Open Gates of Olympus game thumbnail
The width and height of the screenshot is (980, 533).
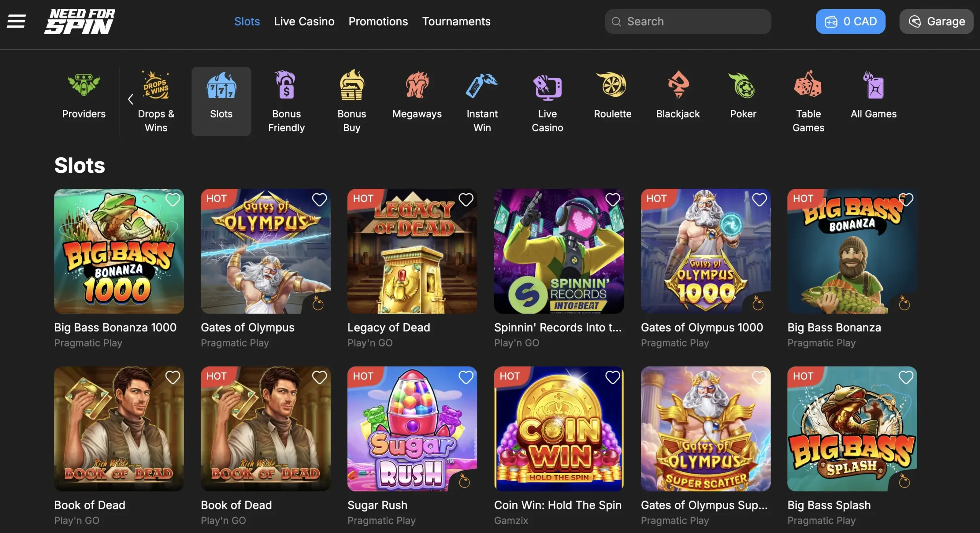[x=266, y=251]
